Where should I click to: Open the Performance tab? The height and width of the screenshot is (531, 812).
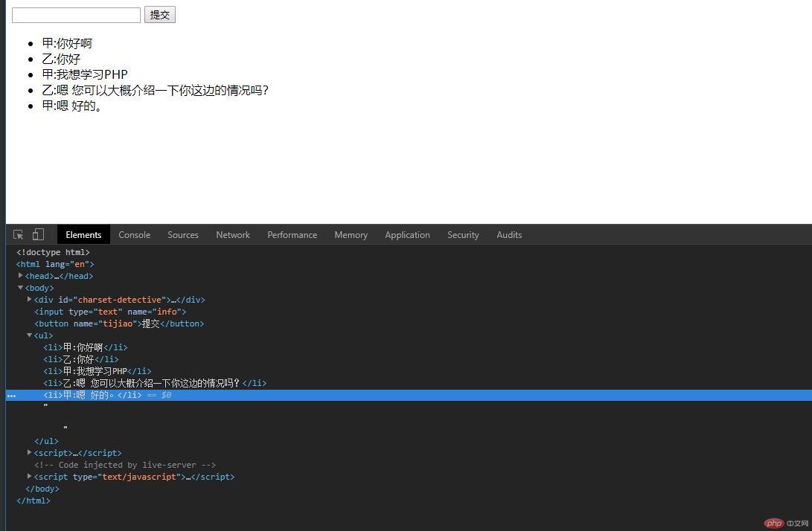292,234
